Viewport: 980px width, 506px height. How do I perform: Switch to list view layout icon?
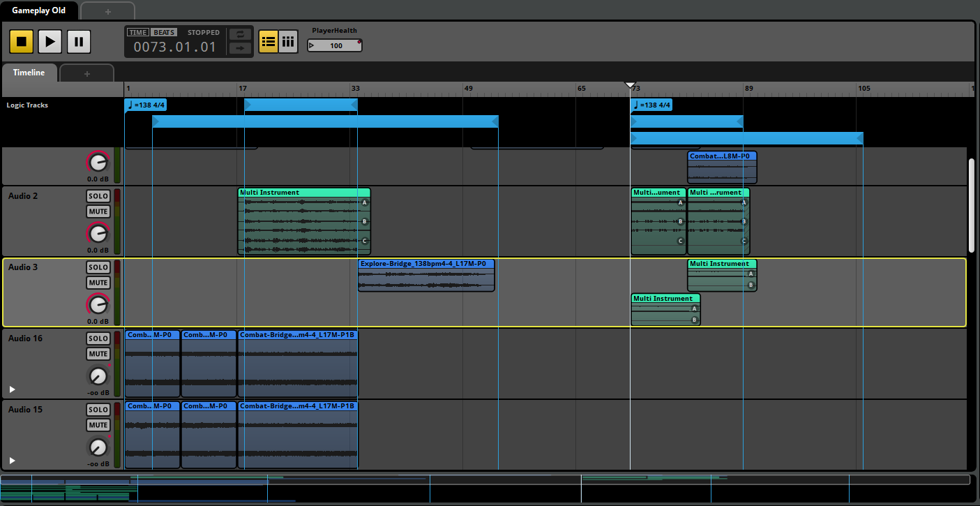point(268,42)
